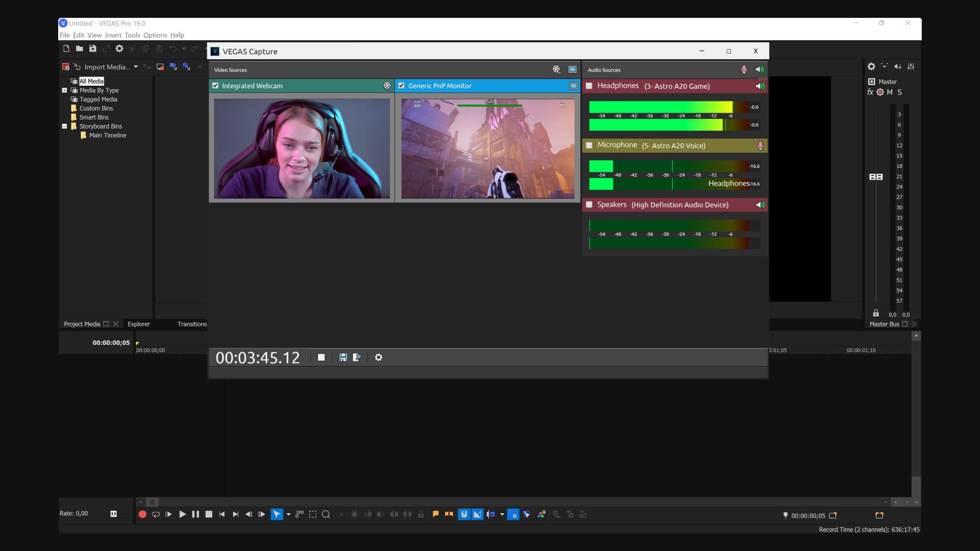Open the Options menu
980x551 pixels.
155,35
